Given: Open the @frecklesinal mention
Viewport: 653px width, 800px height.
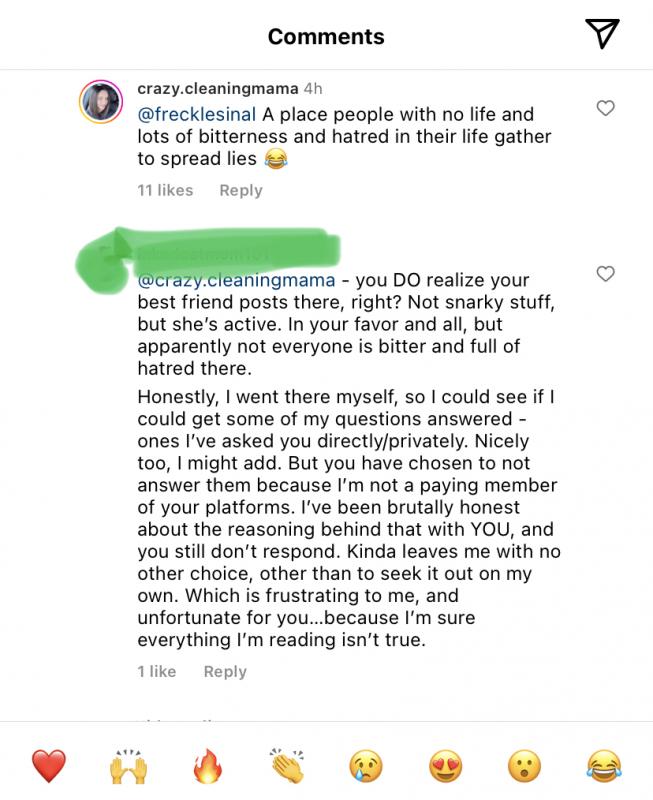Looking at the screenshot, I should click(x=197, y=114).
